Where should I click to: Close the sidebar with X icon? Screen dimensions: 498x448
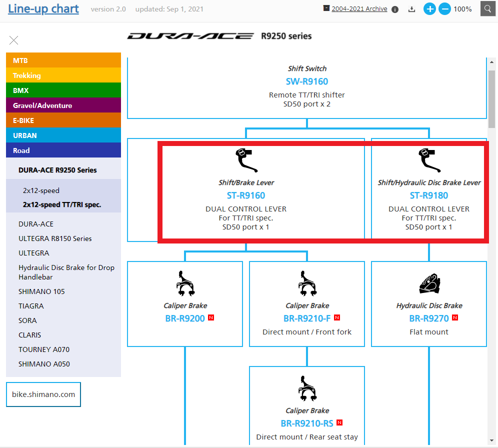click(13, 40)
